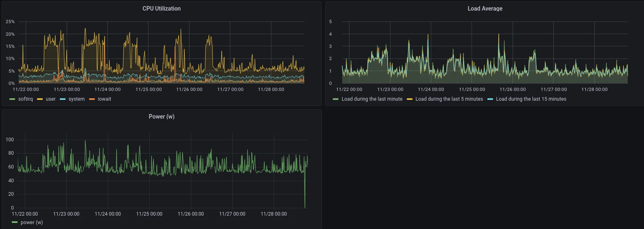Click the 11/25 00:00 label on Power axis
Viewport: 644px width, 229px height.
click(x=149, y=214)
